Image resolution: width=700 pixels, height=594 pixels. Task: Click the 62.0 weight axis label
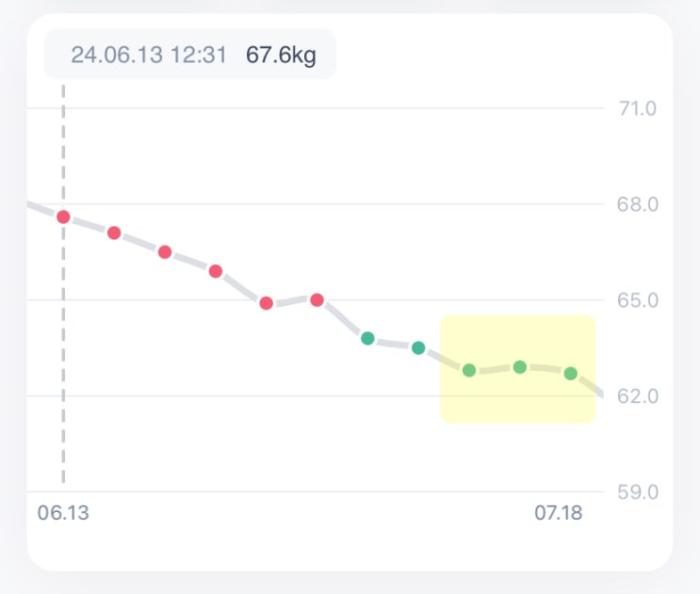pos(637,396)
